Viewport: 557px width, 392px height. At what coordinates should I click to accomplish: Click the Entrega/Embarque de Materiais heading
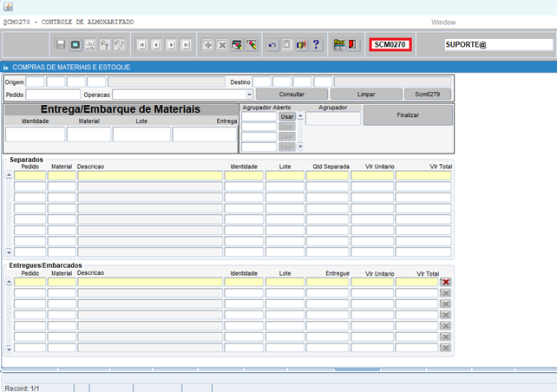pos(120,109)
